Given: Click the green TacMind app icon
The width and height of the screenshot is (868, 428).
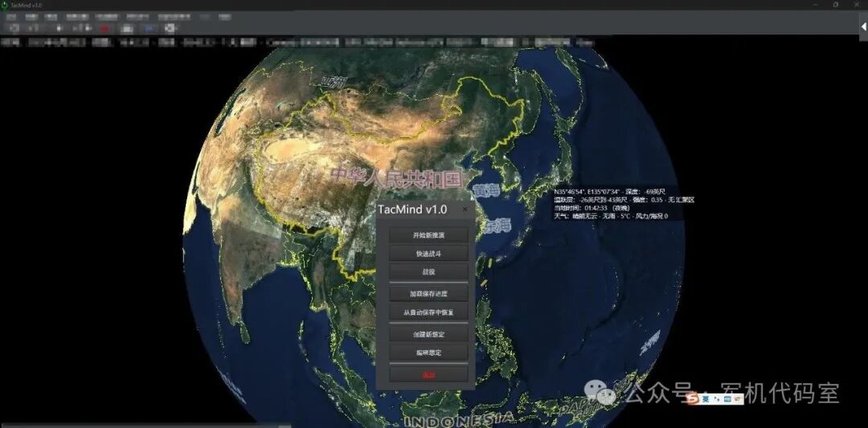Looking at the screenshot, I should tap(5, 5).
